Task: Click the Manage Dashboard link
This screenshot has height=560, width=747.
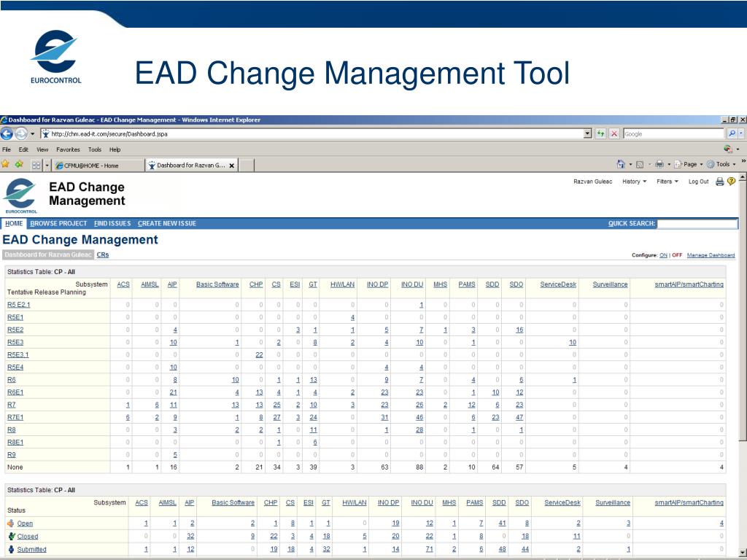Action: click(711, 255)
